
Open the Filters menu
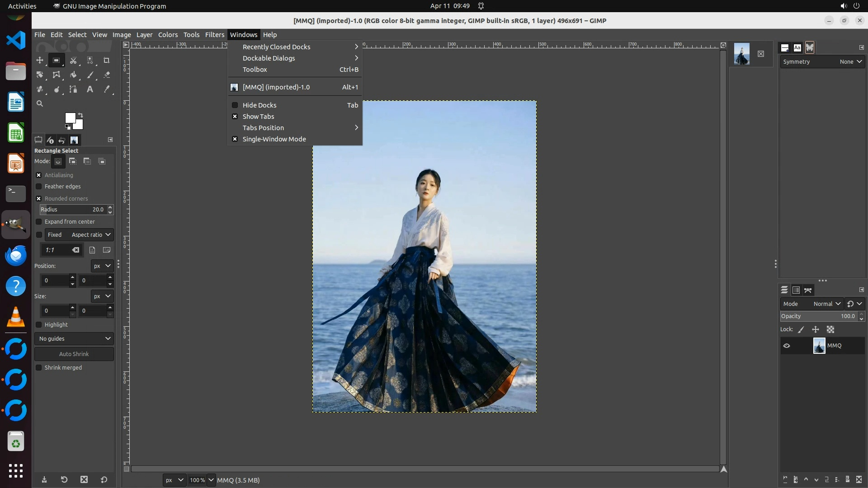pos(214,35)
